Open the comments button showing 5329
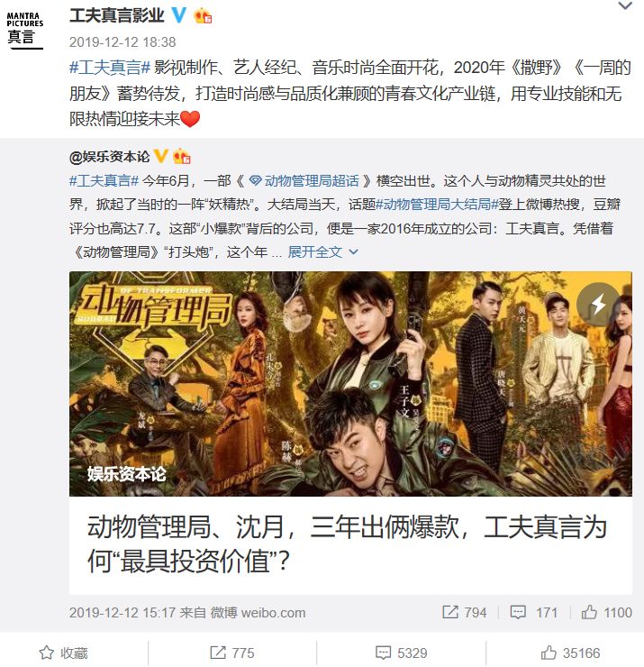This screenshot has width=644, height=667. pos(401,653)
